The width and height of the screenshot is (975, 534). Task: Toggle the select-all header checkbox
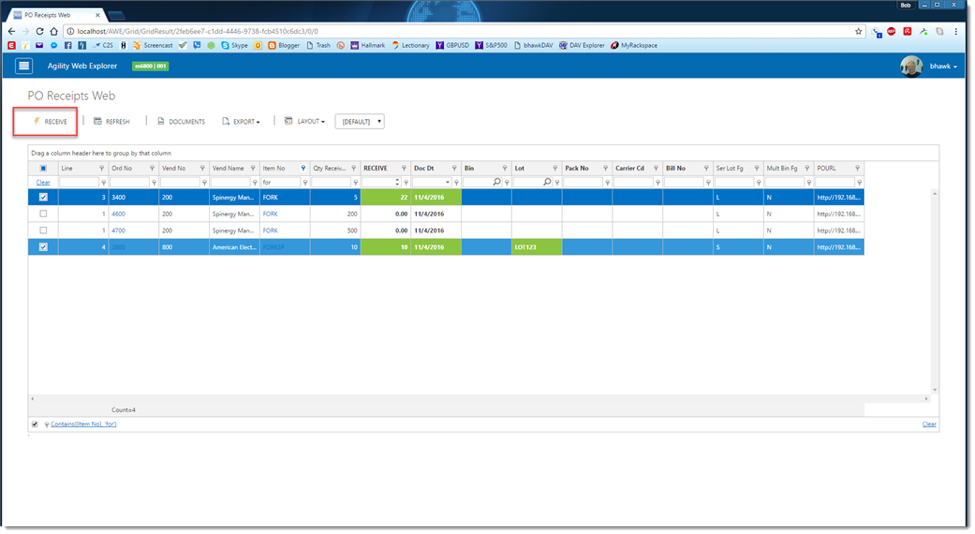click(x=43, y=169)
